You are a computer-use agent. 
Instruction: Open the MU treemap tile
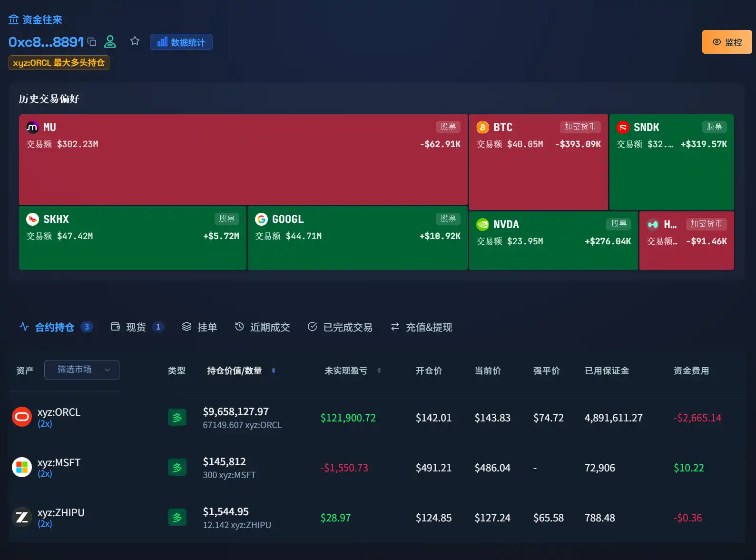point(243,160)
